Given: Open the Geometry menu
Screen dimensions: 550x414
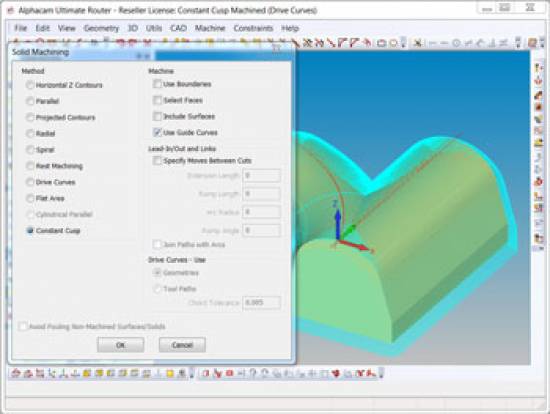Looking at the screenshot, I should coord(101,28).
